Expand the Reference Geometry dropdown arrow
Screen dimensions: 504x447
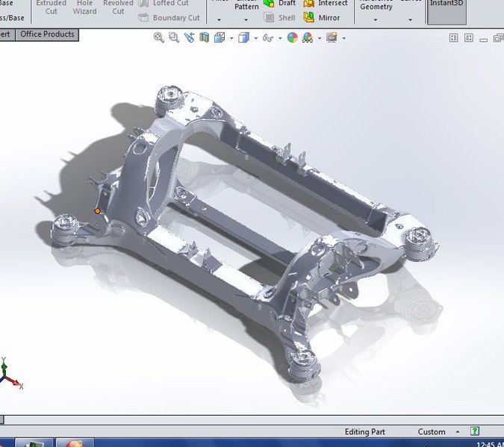click(x=375, y=20)
